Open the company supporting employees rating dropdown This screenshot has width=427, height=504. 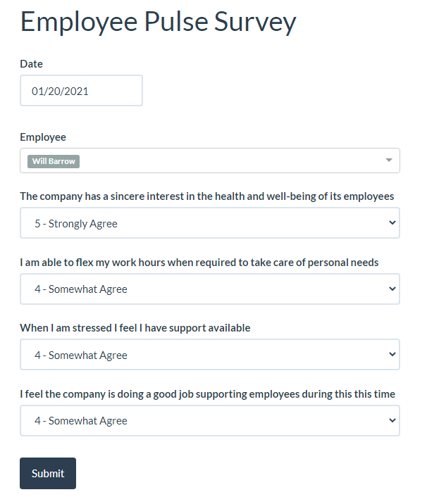pyautogui.click(x=209, y=420)
